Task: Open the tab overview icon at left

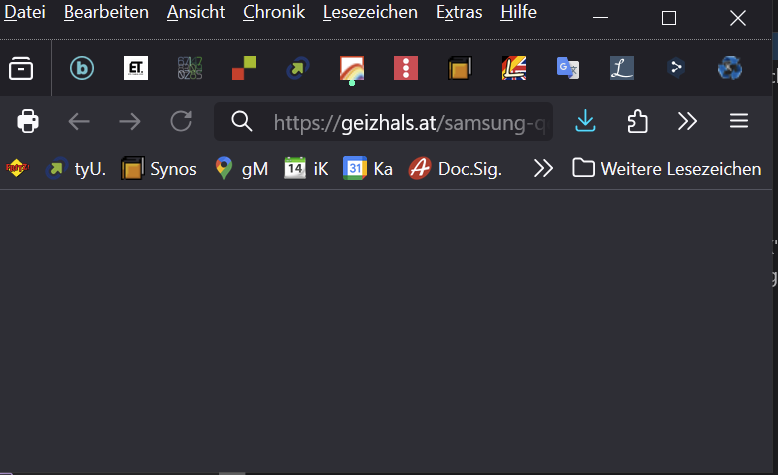Action: tap(21, 68)
